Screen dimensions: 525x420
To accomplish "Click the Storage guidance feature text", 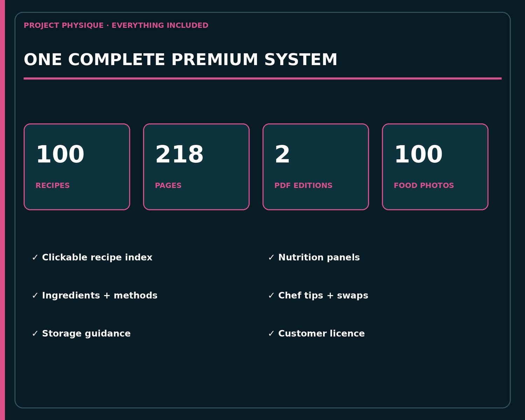I will [x=86, y=334].
